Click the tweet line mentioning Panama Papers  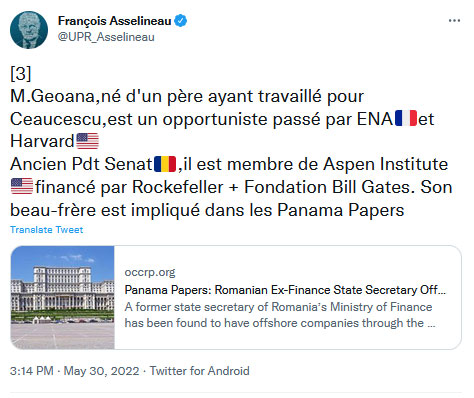click(x=207, y=210)
